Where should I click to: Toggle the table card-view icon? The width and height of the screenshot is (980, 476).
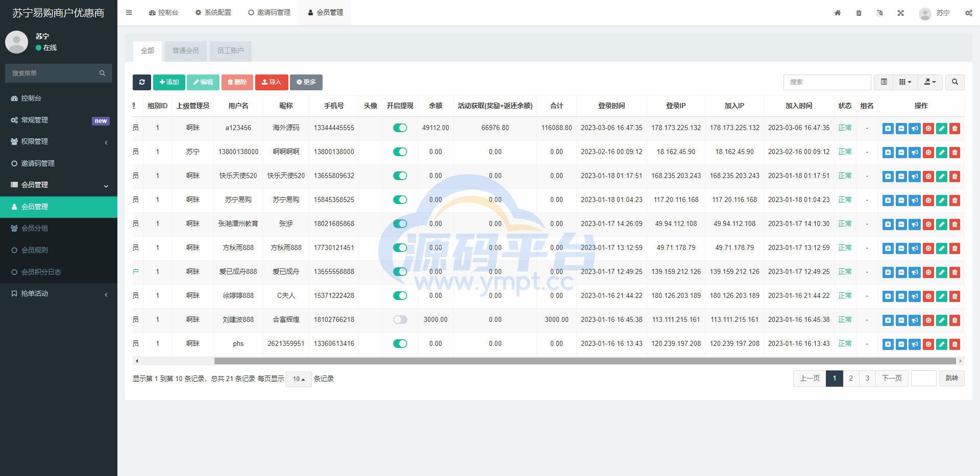pos(884,82)
